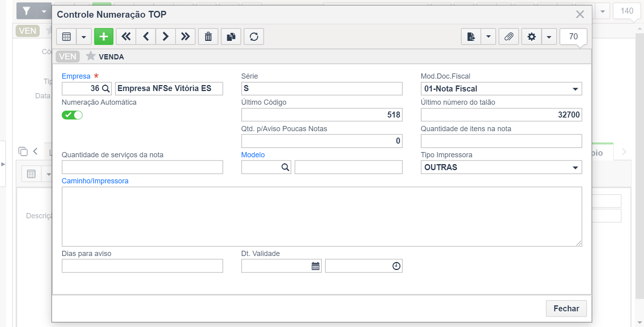This screenshot has width=644, height=327.
Task: Toggle Numeração Automática switch
Action: [x=72, y=115]
